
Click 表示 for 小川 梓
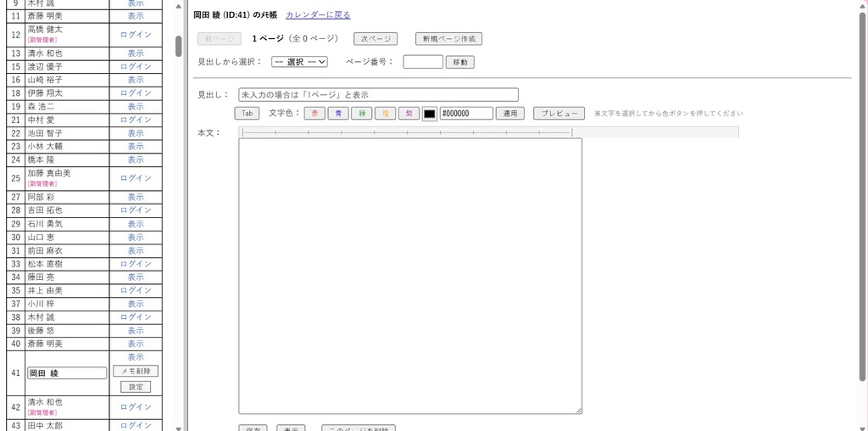pos(136,304)
